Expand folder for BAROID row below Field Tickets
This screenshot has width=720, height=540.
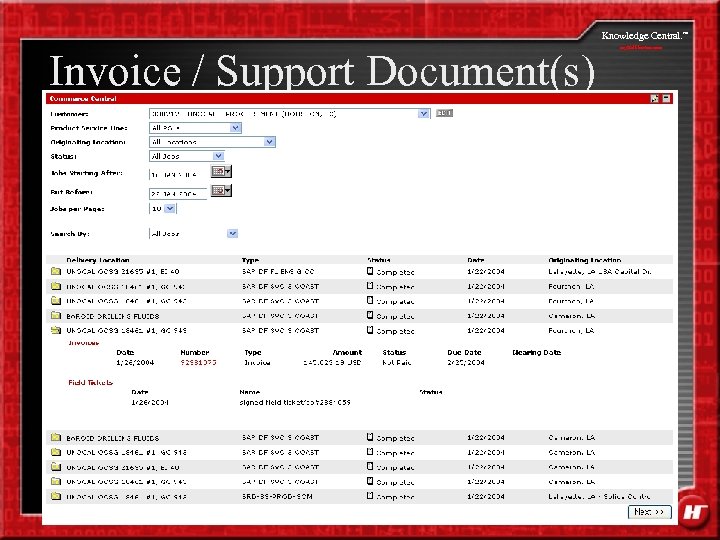(56, 437)
